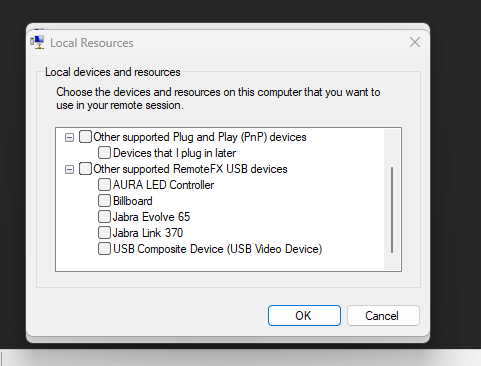Image resolution: width=481 pixels, height=366 pixels.
Task: Click the Remote Desktop icon in title bar
Action: pyautogui.click(x=37, y=42)
